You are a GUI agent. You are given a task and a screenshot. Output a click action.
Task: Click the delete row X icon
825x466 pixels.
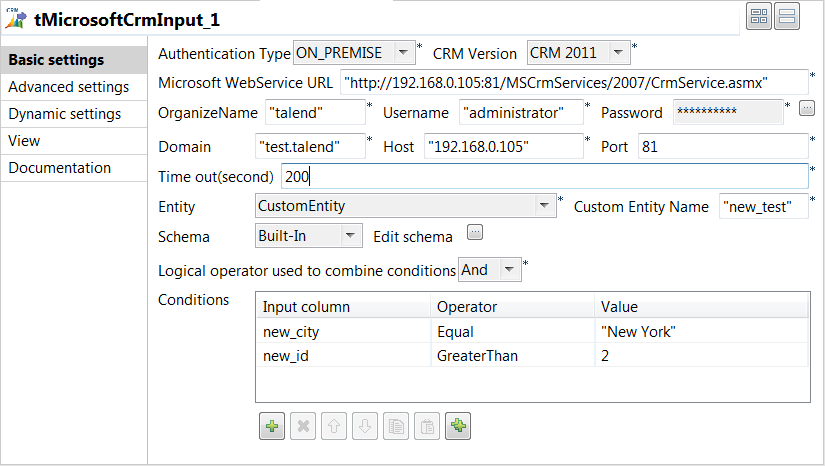[302, 426]
